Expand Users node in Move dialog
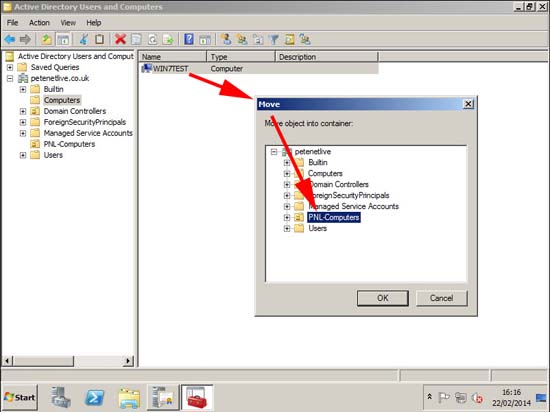 pos(287,229)
